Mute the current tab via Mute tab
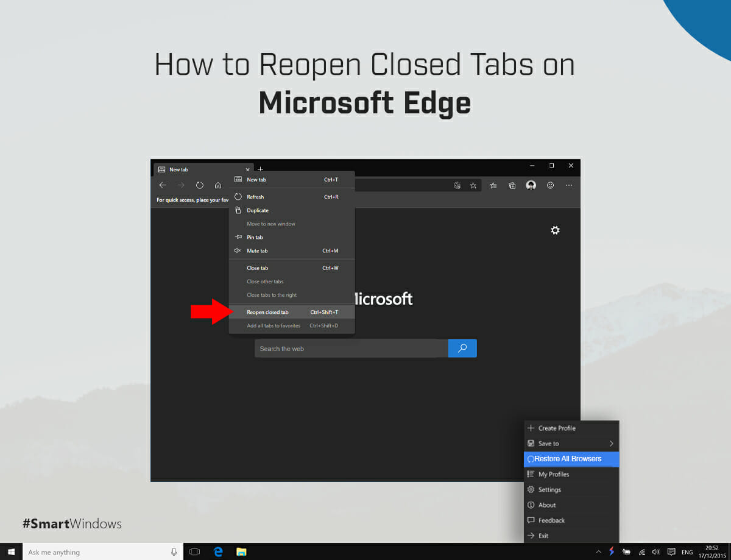The height and width of the screenshot is (560, 731). point(257,250)
